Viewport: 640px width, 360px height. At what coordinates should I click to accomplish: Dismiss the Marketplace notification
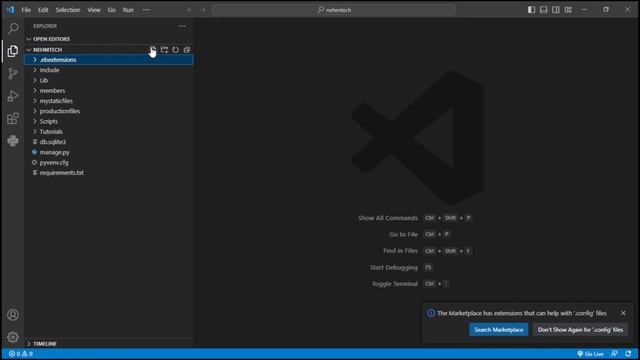[x=623, y=313]
